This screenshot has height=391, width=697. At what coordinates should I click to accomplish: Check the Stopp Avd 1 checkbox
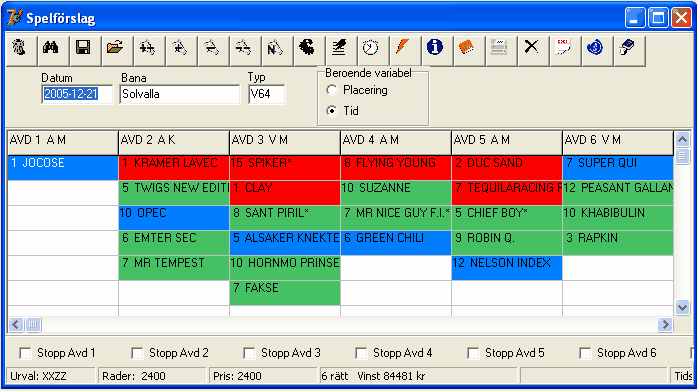(x=25, y=353)
